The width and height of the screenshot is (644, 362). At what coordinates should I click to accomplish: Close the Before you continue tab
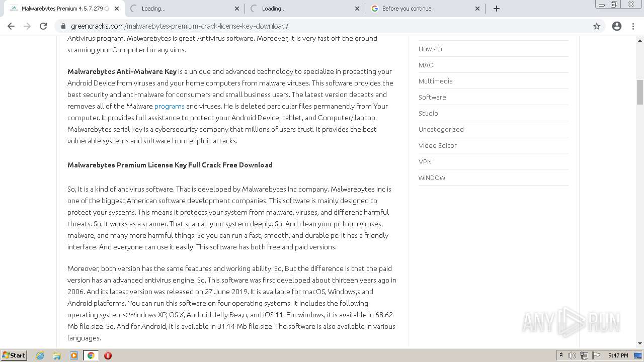pyautogui.click(x=477, y=9)
